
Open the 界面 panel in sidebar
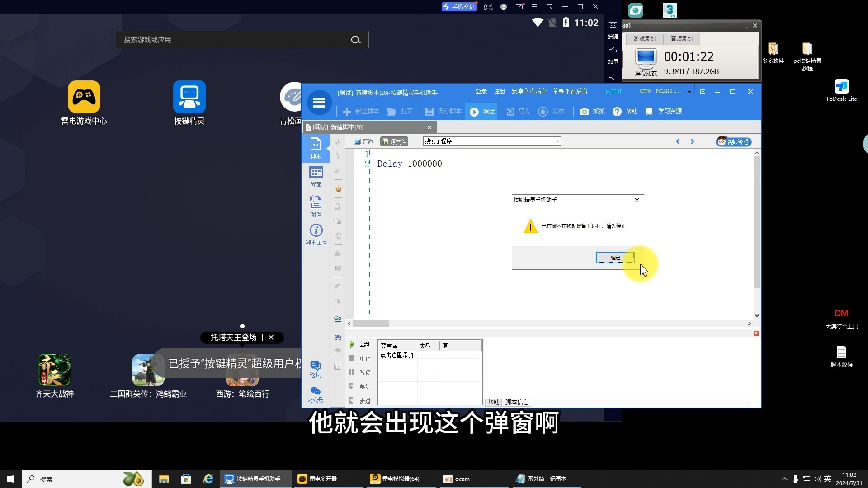(316, 176)
